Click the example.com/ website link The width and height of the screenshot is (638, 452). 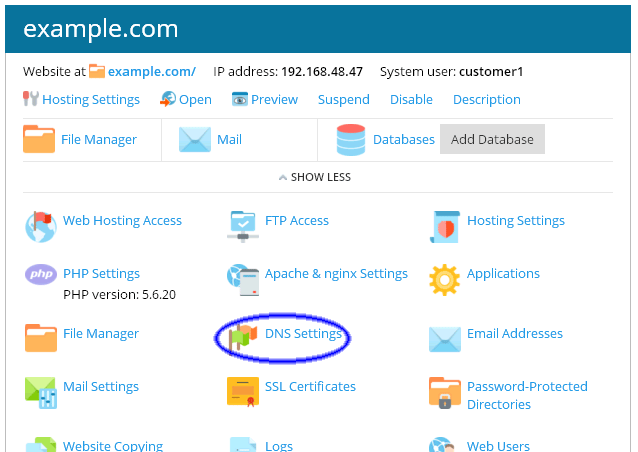click(x=151, y=72)
